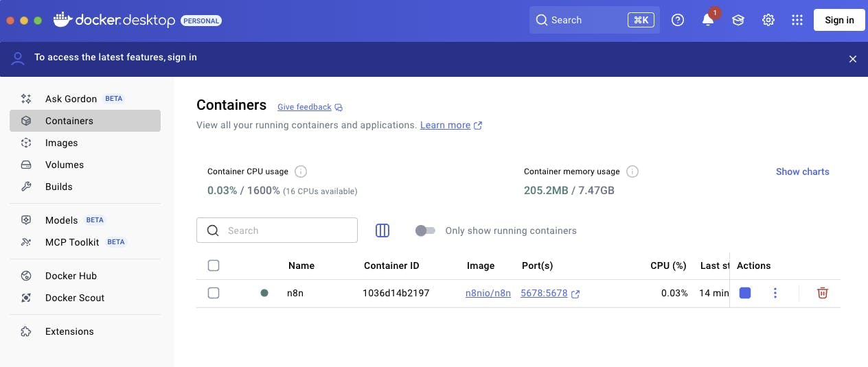This screenshot has width=868, height=367.
Task: Click the Ask Gordon sparkle icon
Action: coord(26,99)
